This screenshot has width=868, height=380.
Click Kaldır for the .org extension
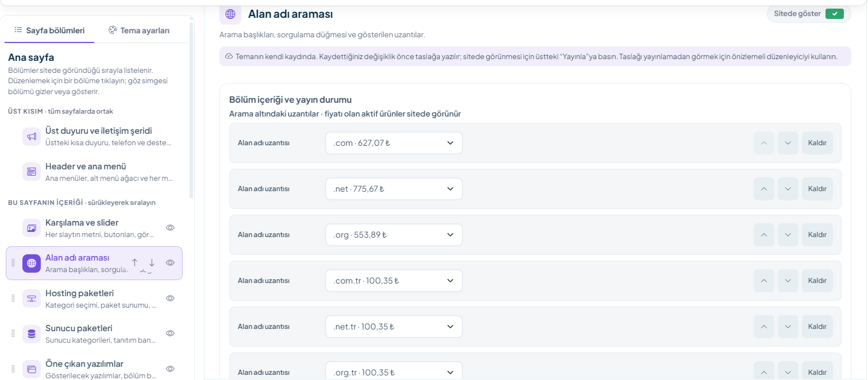pyautogui.click(x=817, y=235)
